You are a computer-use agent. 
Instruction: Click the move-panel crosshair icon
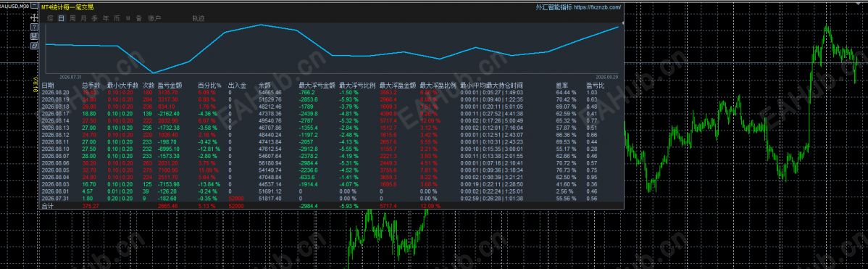click(34, 17)
